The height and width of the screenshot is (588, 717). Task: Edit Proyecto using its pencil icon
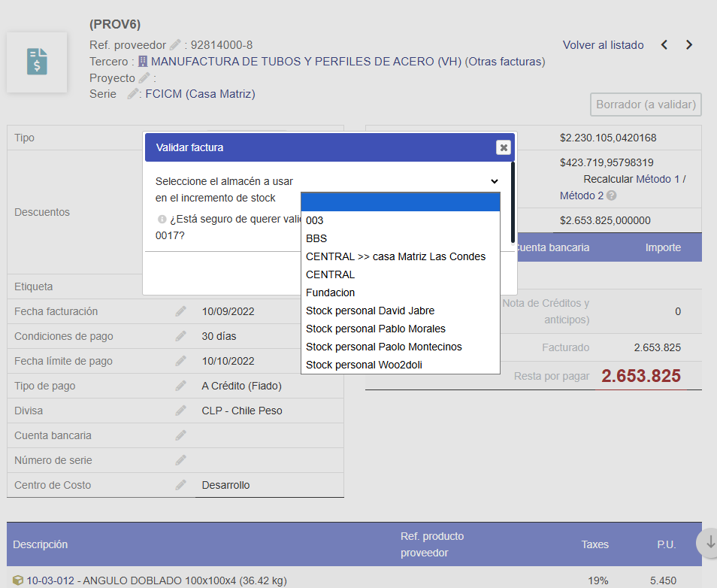(x=144, y=78)
